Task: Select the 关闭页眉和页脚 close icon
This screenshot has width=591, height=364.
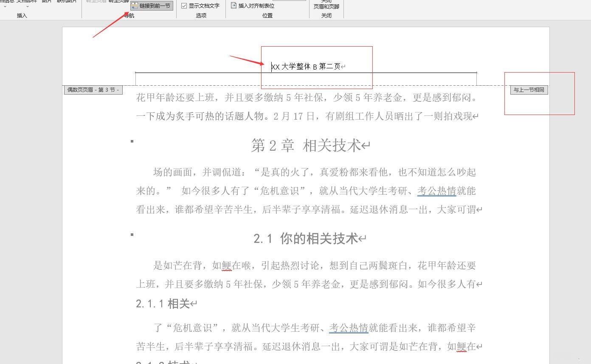Action: click(x=326, y=6)
